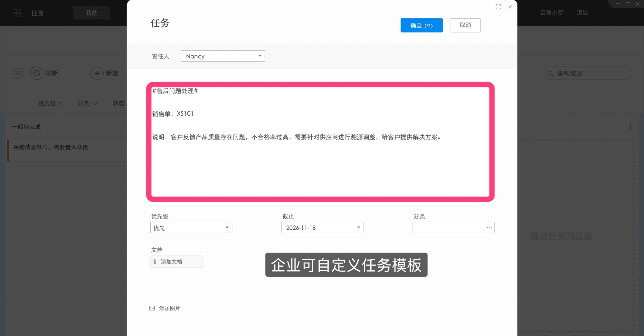Image resolution: width=644 pixels, height=336 pixels.
Task: Click 退出 to log out
Action: (x=582, y=13)
